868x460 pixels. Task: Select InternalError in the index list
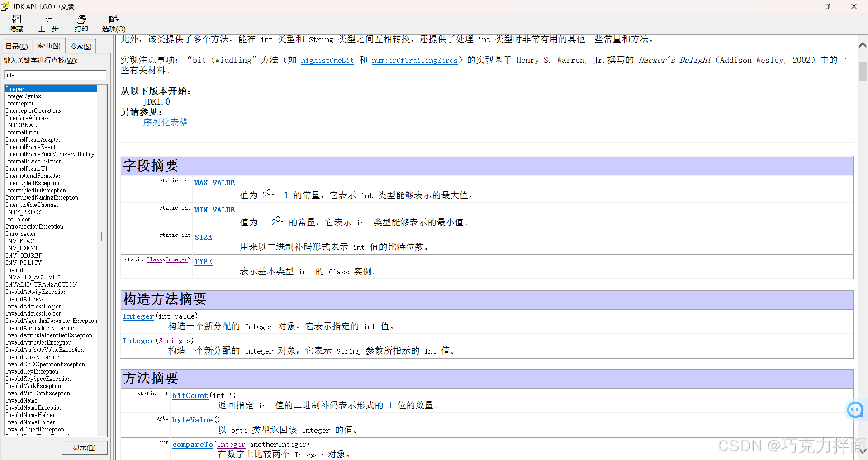point(22,132)
